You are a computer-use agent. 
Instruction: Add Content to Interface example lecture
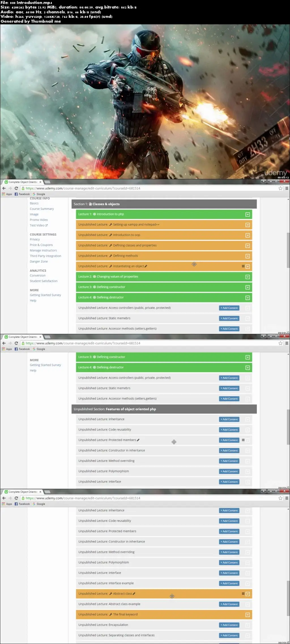click(x=229, y=583)
